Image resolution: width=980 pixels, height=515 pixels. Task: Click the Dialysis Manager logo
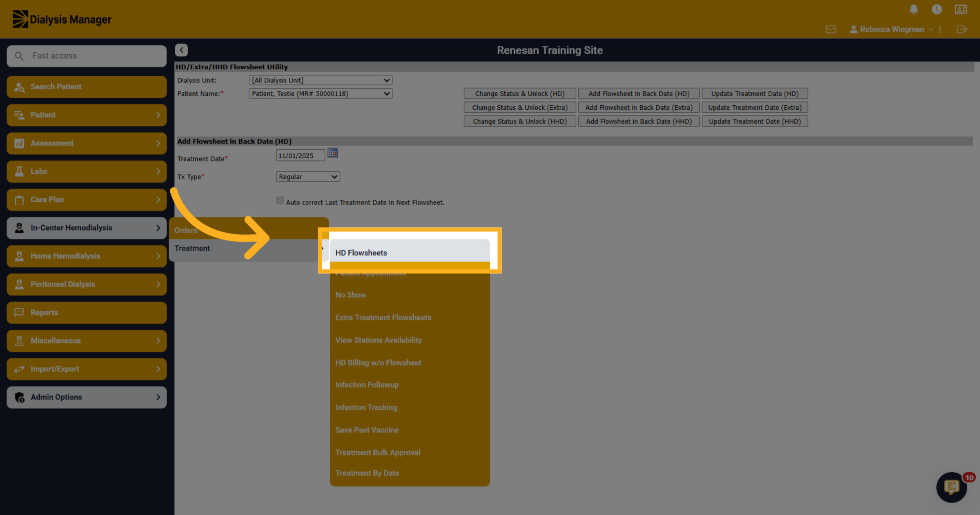point(62,19)
